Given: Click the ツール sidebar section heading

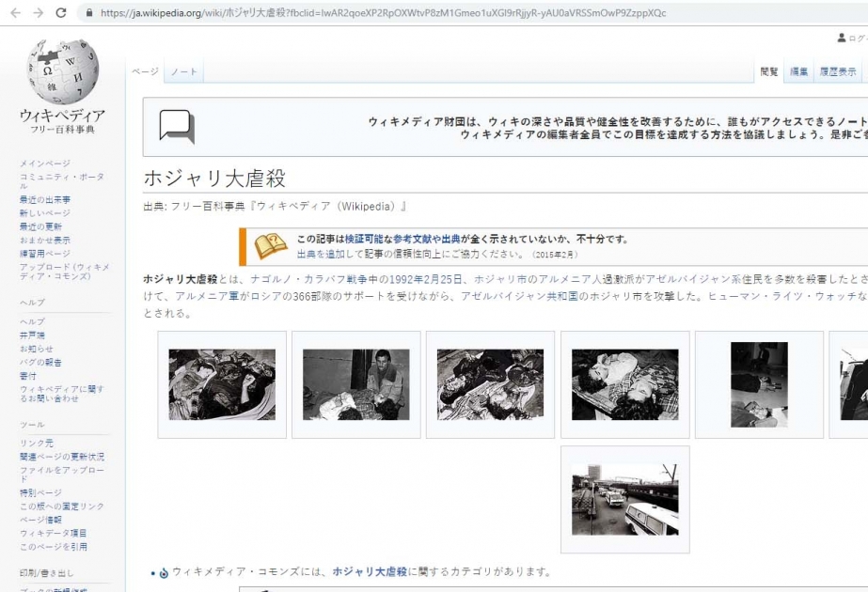Looking at the screenshot, I should 32,425.
